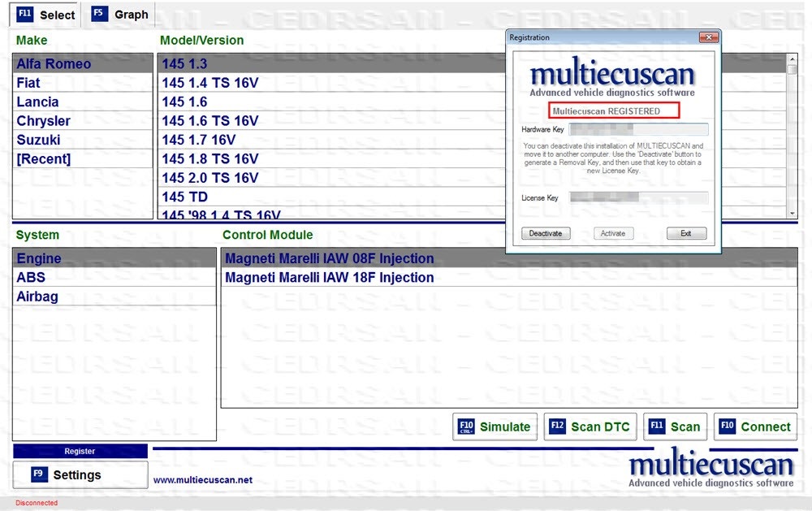
Task: Open the Register button
Action: click(x=80, y=452)
